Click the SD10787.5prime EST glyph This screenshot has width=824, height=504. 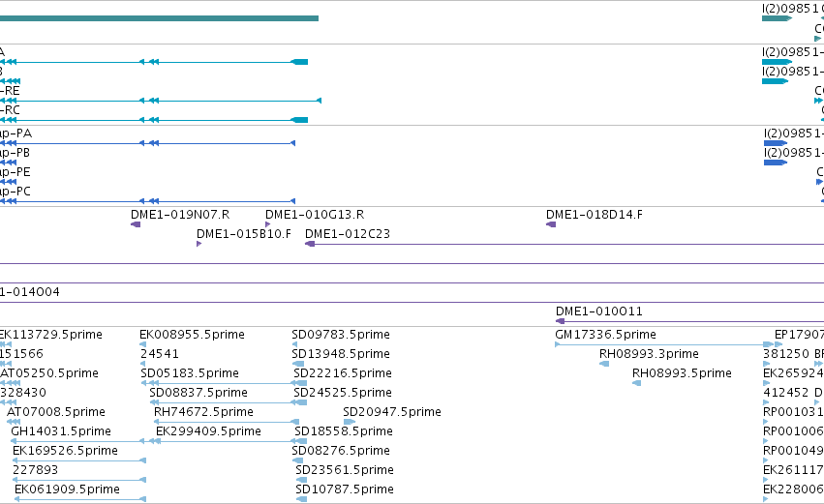coord(301,499)
